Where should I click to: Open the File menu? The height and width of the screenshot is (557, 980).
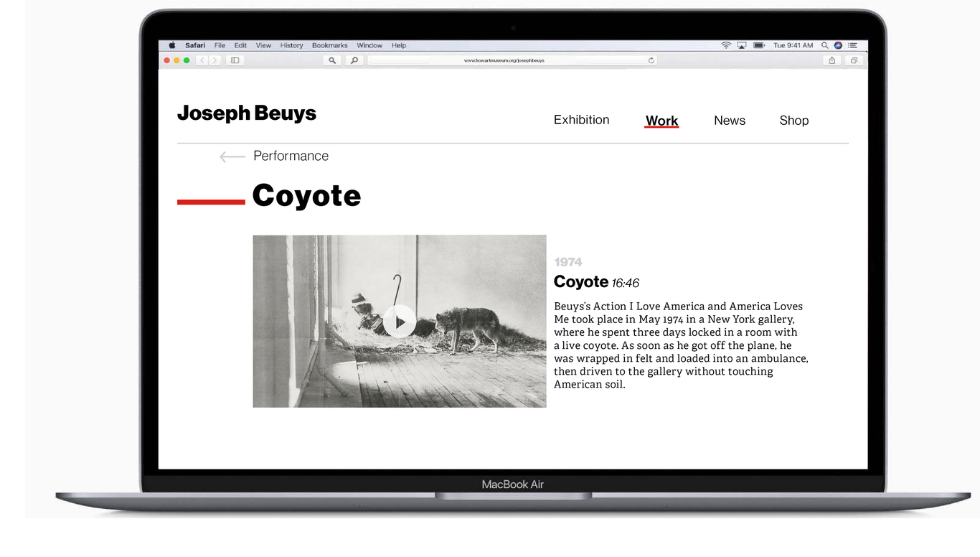pyautogui.click(x=220, y=45)
